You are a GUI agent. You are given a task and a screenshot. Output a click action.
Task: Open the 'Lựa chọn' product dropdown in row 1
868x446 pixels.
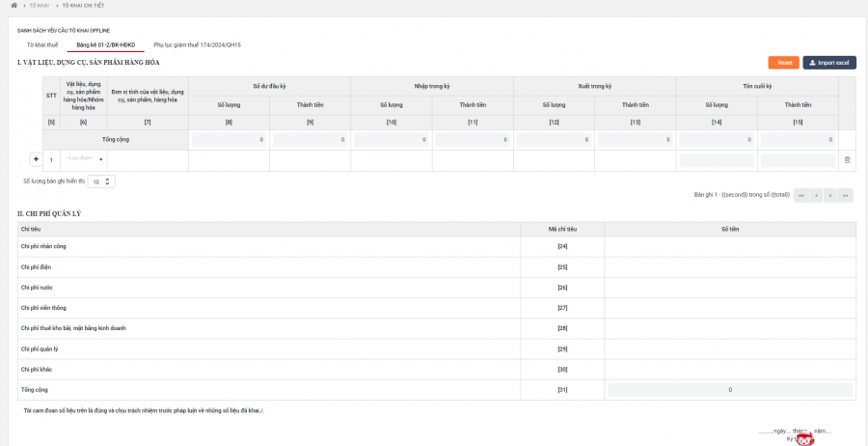[84, 159]
